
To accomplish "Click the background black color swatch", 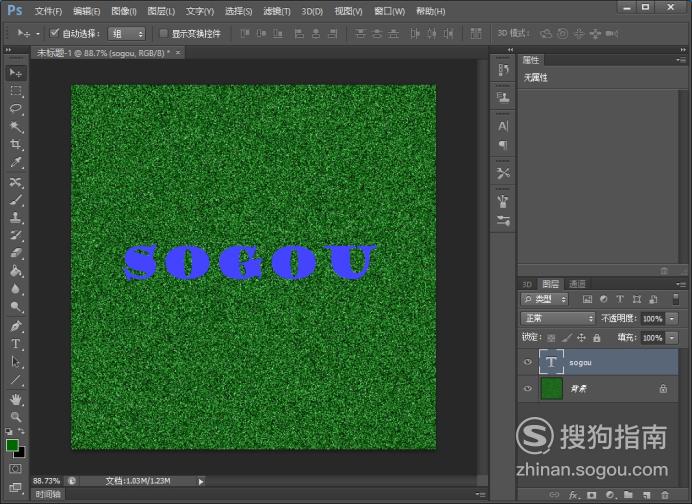I will (x=21, y=454).
